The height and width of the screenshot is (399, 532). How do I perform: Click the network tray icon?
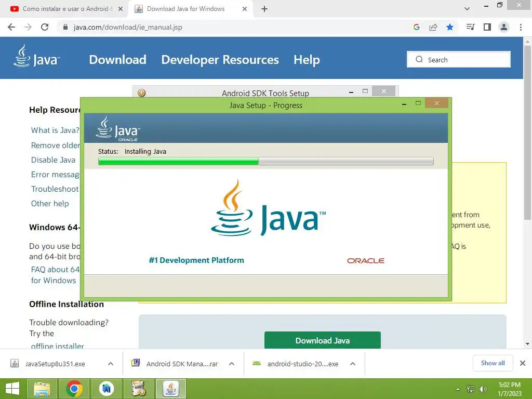click(x=471, y=389)
